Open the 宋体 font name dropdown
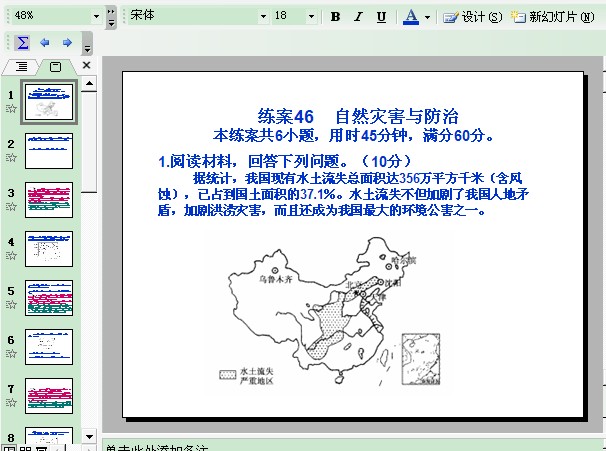 264,17
